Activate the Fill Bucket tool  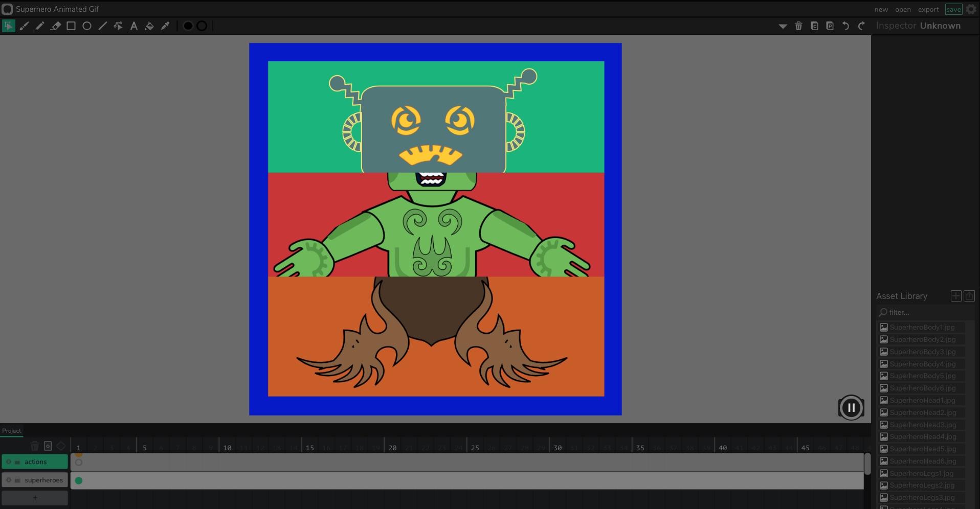click(149, 26)
